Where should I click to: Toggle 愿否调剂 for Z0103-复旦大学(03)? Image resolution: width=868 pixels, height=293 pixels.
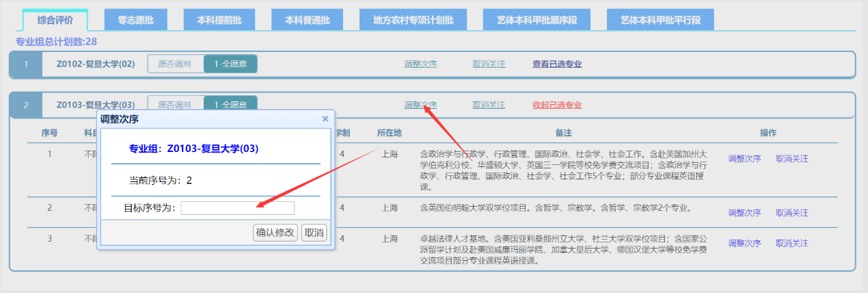click(x=175, y=105)
